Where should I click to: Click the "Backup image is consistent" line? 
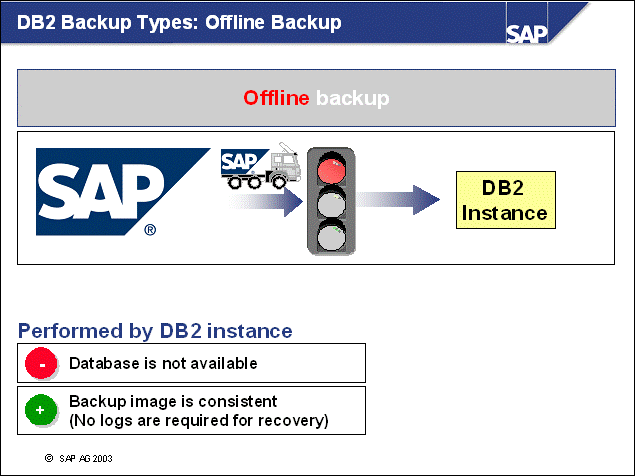(172, 402)
